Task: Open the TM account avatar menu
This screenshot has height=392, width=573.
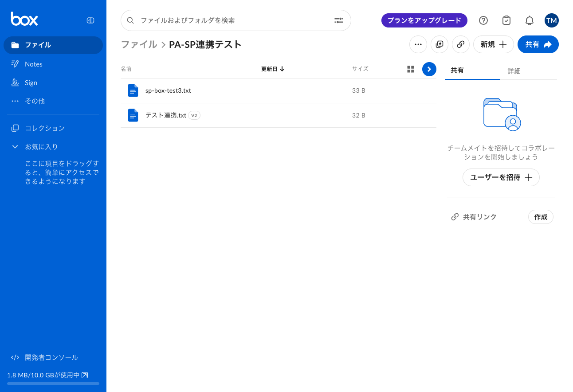Action: pos(552,20)
